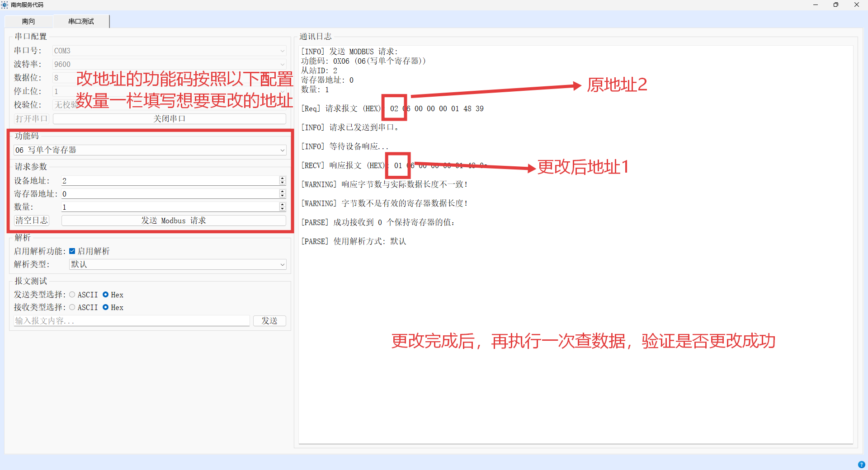Select Hex for 接收类型选择

[106, 307]
